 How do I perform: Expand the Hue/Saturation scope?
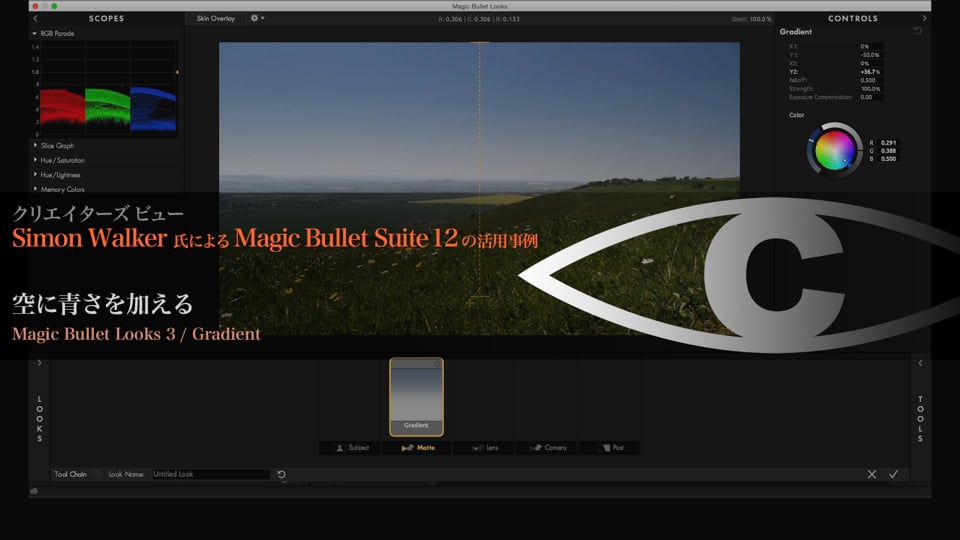(35, 160)
